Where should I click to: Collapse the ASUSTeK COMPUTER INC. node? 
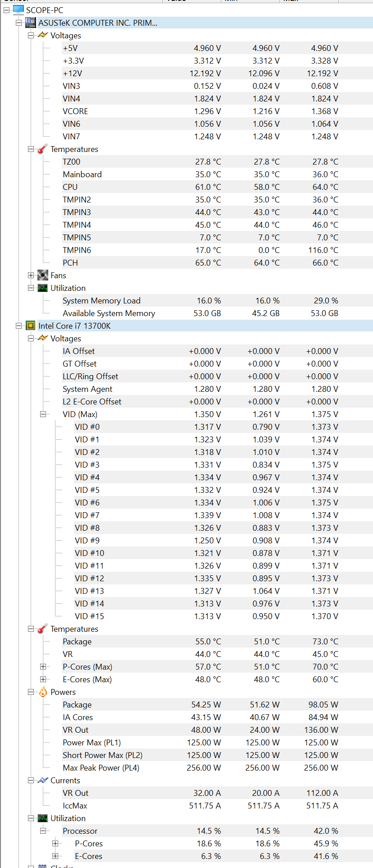pos(18,23)
